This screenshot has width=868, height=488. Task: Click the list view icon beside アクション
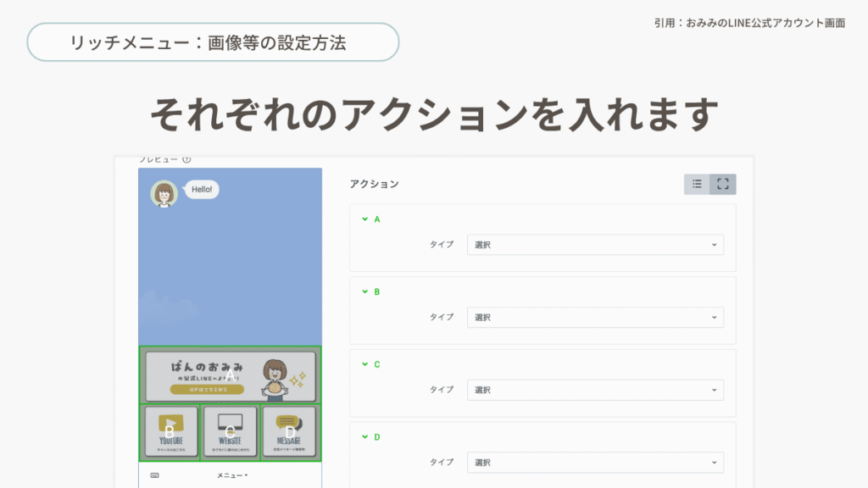(x=697, y=184)
